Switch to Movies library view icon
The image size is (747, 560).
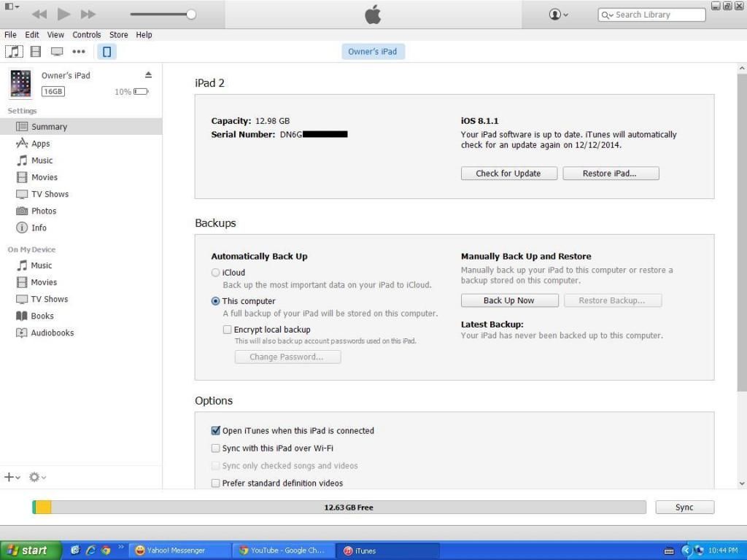click(35, 52)
